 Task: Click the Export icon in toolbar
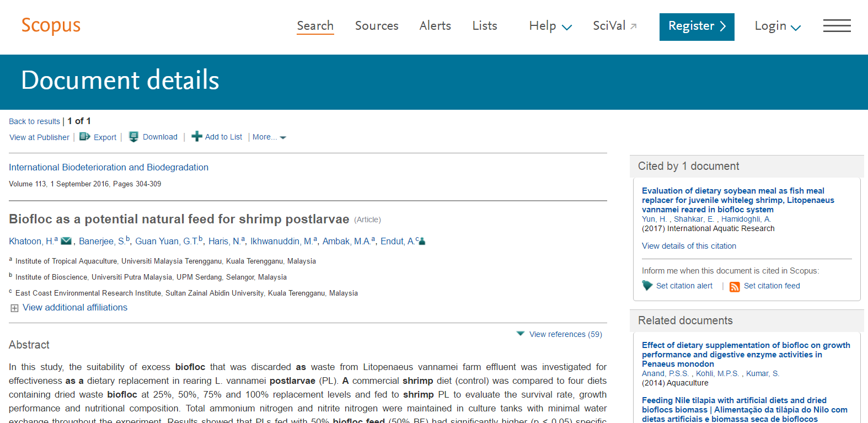[x=85, y=137]
